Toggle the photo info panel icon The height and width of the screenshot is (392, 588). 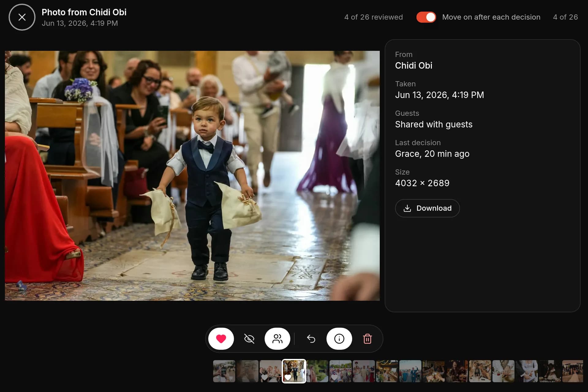point(339,339)
